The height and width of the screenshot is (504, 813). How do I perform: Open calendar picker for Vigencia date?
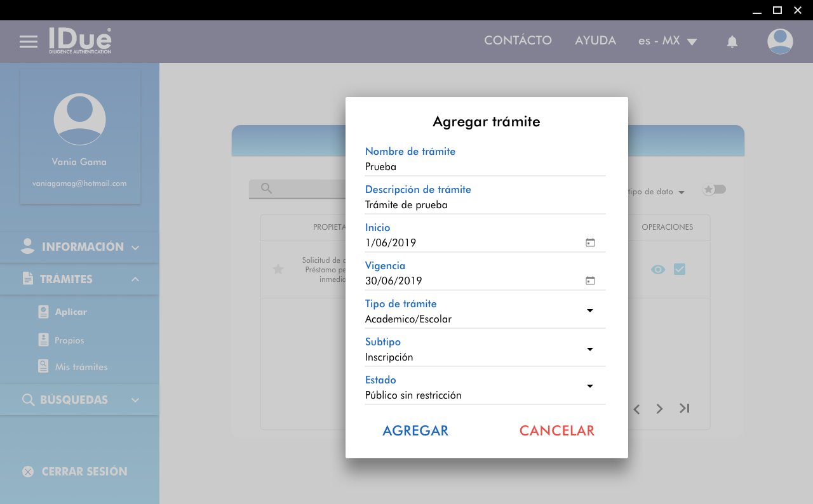(590, 281)
